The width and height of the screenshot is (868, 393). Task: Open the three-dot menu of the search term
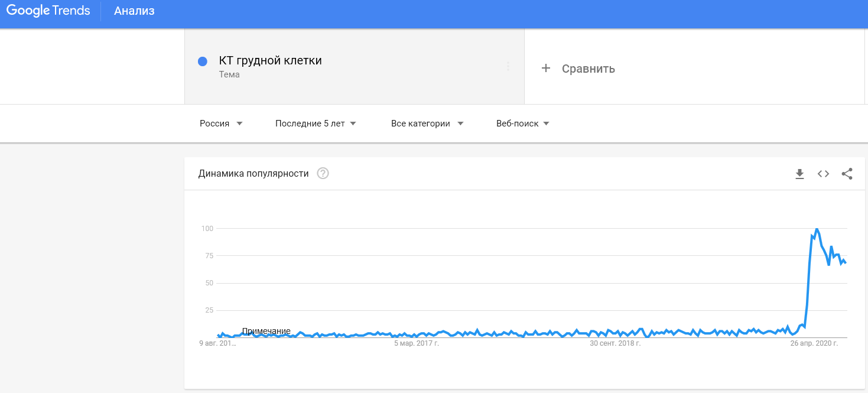508,66
